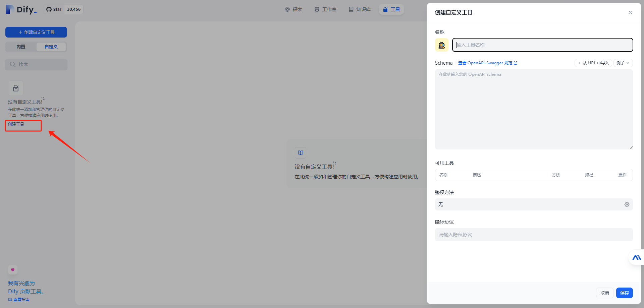Click the 方法 column header
The width and height of the screenshot is (644, 308).
556,175
